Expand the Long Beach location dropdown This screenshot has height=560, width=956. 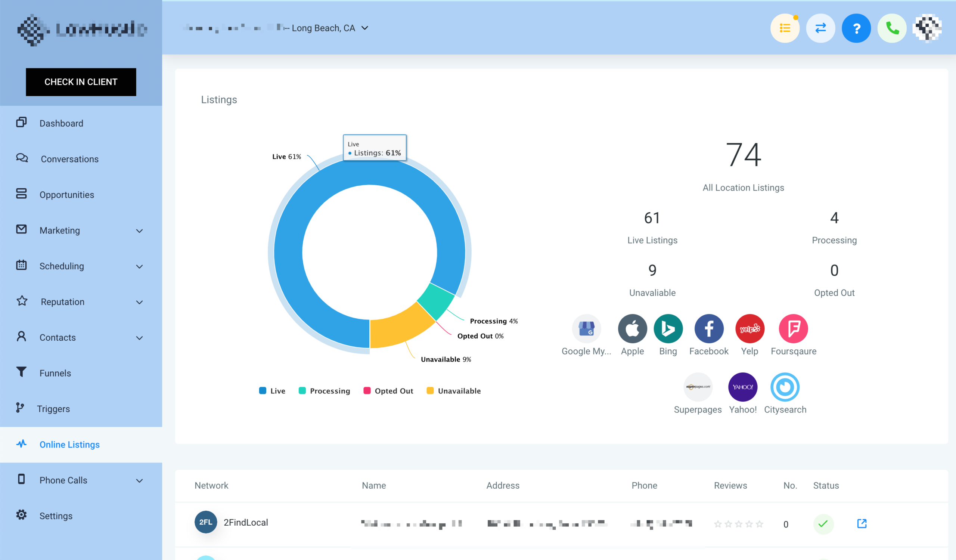pos(364,28)
